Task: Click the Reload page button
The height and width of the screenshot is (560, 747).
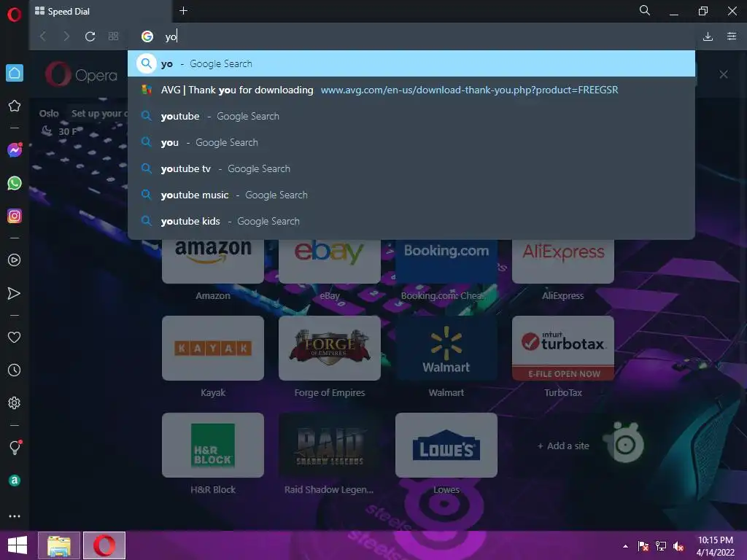Action: (90, 36)
